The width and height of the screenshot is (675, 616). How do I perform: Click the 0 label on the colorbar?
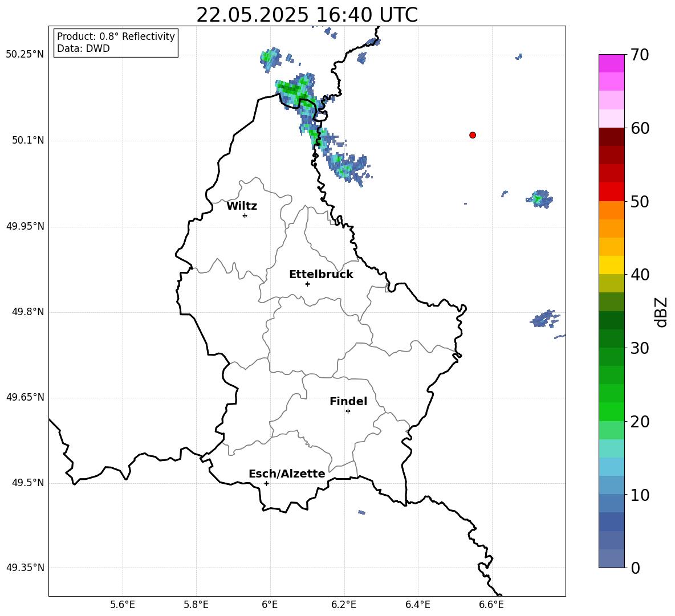coord(635,568)
